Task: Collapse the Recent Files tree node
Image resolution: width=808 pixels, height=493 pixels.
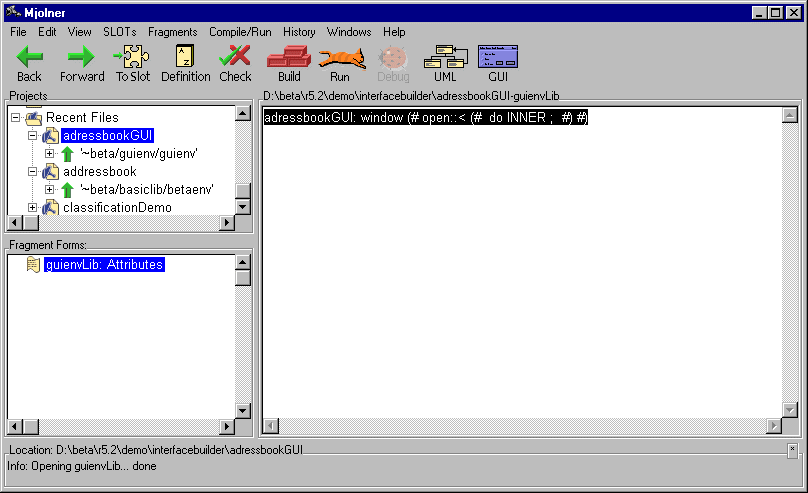Action: pos(16,118)
